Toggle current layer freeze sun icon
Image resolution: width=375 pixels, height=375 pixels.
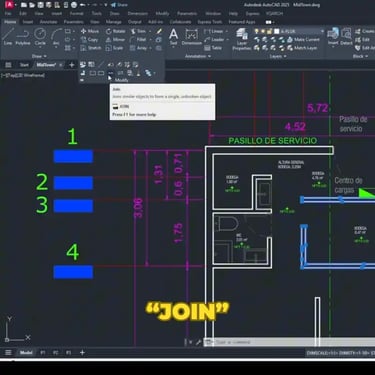(x=263, y=31)
